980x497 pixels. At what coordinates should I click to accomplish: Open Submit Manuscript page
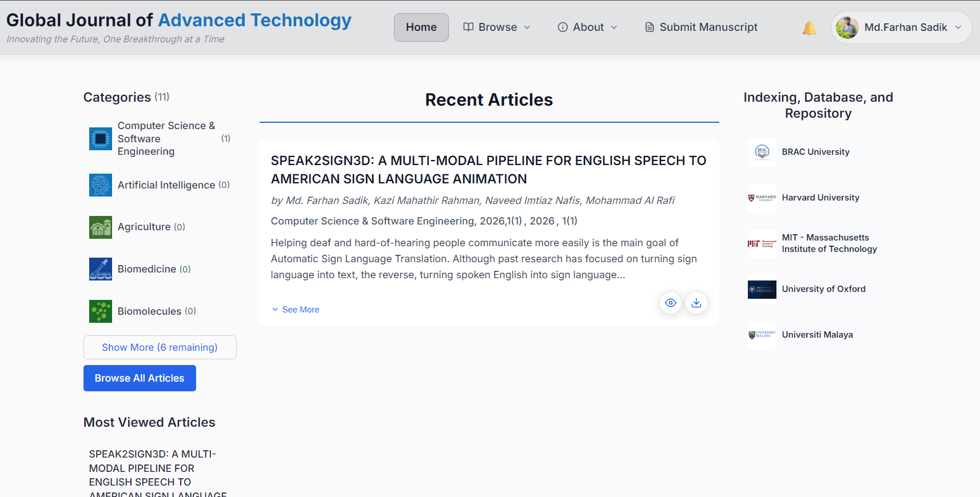pos(702,27)
